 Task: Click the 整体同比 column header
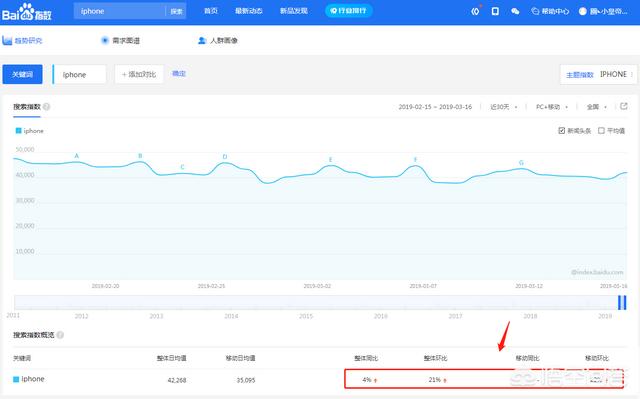click(366, 358)
